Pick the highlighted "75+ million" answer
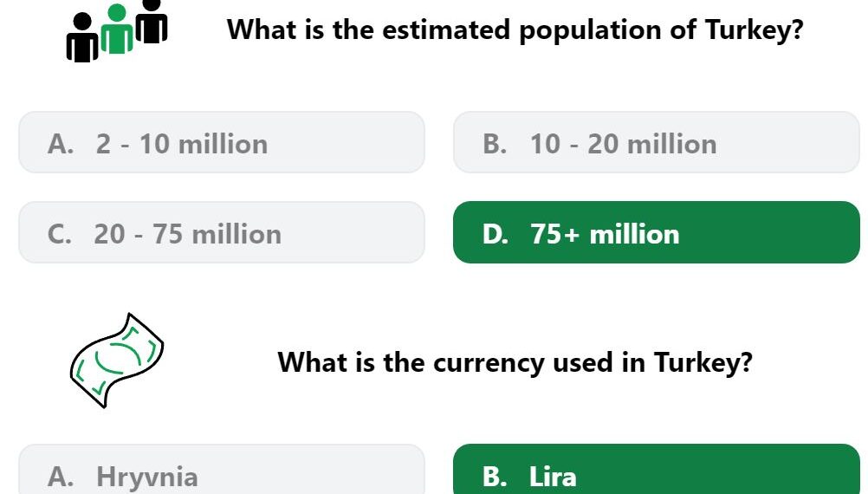Viewport: 868px width, 494px height. coord(656,232)
